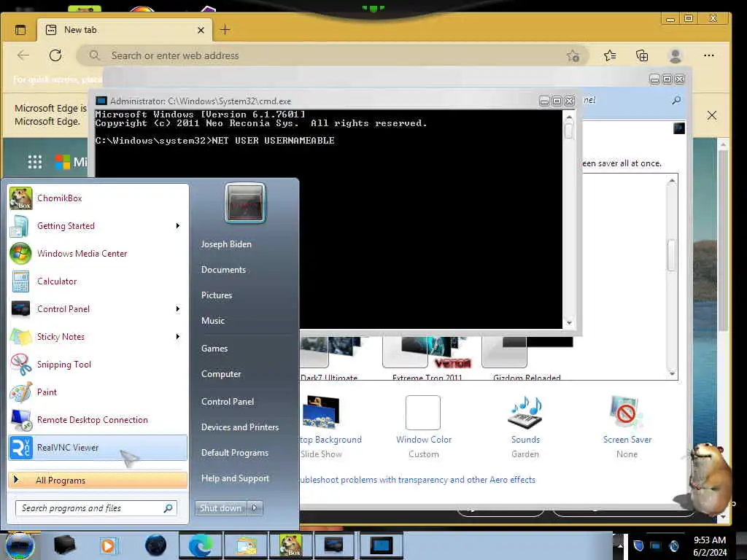
Task: Open the All Programs list
Action: click(x=98, y=480)
